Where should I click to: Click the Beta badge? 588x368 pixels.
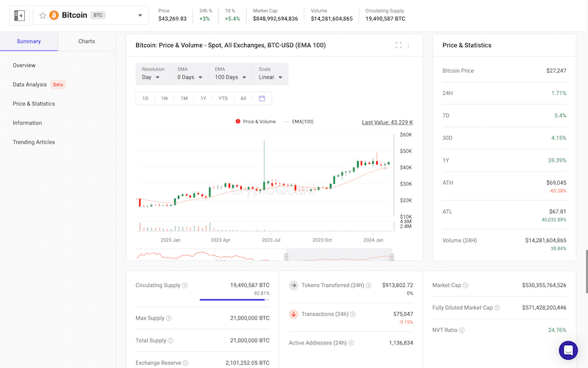pyautogui.click(x=58, y=85)
